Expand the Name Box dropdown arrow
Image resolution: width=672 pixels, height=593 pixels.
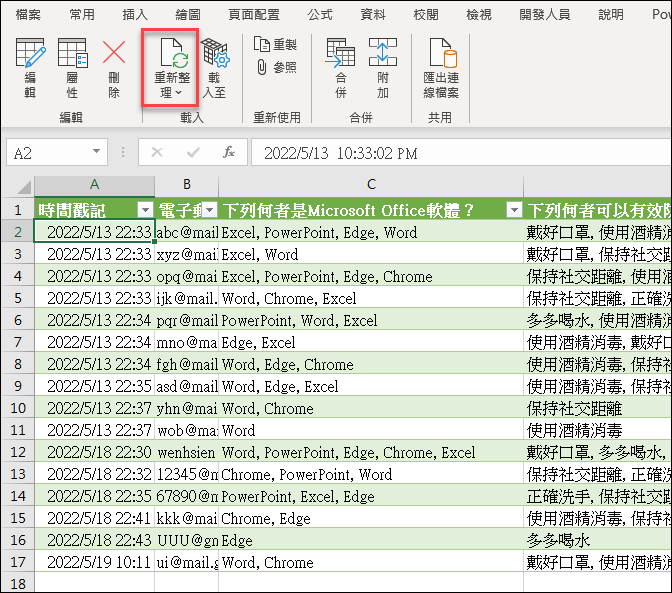96,152
